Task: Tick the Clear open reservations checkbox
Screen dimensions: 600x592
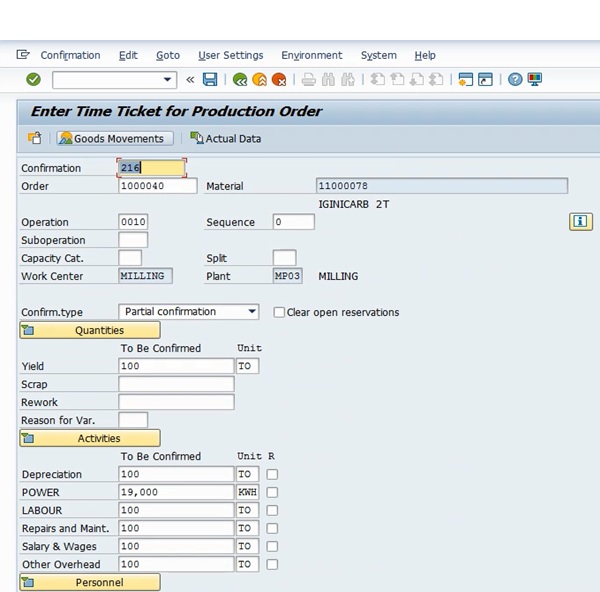Action: click(279, 312)
